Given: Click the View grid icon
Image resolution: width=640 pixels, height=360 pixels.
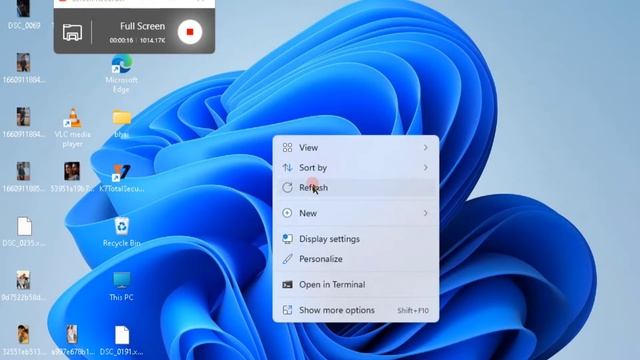Looking at the screenshot, I should (x=287, y=148).
